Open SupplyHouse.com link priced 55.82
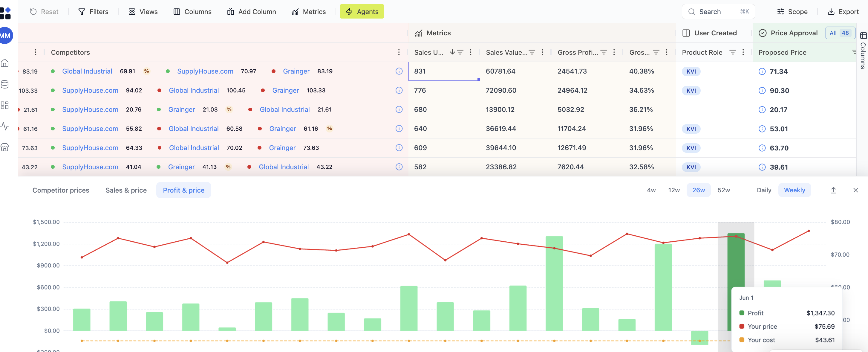 (90, 129)
